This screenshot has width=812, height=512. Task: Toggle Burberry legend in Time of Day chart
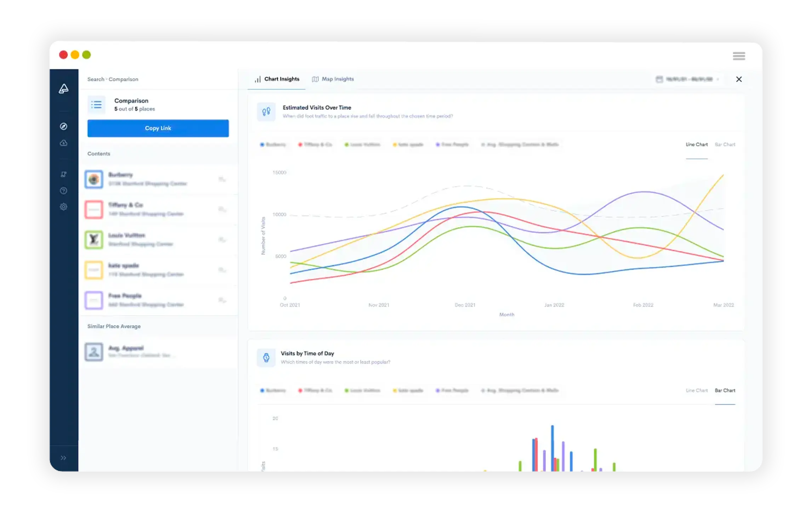pyautogui.click(x=273, y=390)
